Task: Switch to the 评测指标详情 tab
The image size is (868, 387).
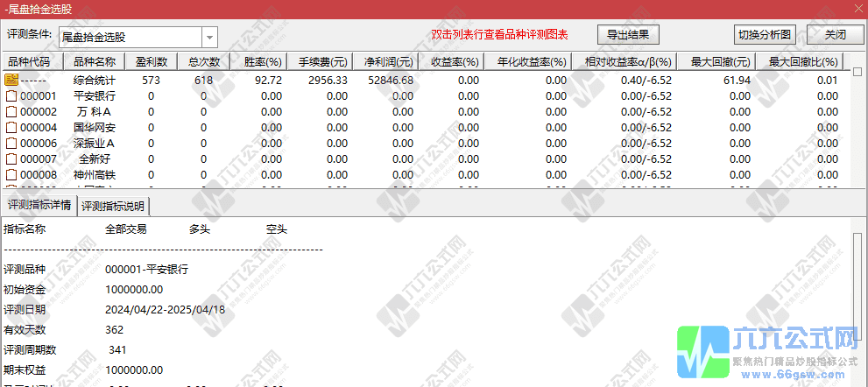Action: pos(39,205)
